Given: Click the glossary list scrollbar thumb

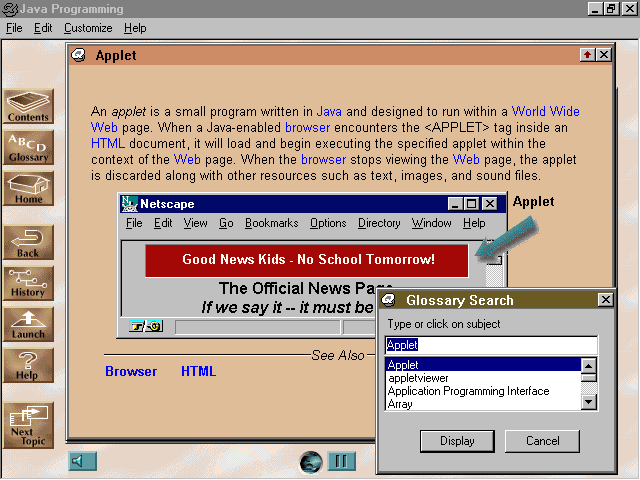Looking at the screenshot, I should [x=588, y=378].
